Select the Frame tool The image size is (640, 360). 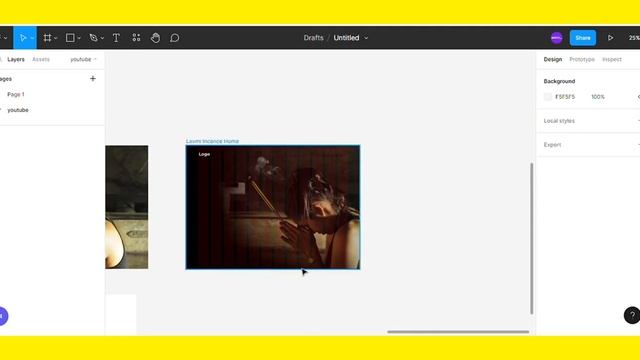pos(47,38)
